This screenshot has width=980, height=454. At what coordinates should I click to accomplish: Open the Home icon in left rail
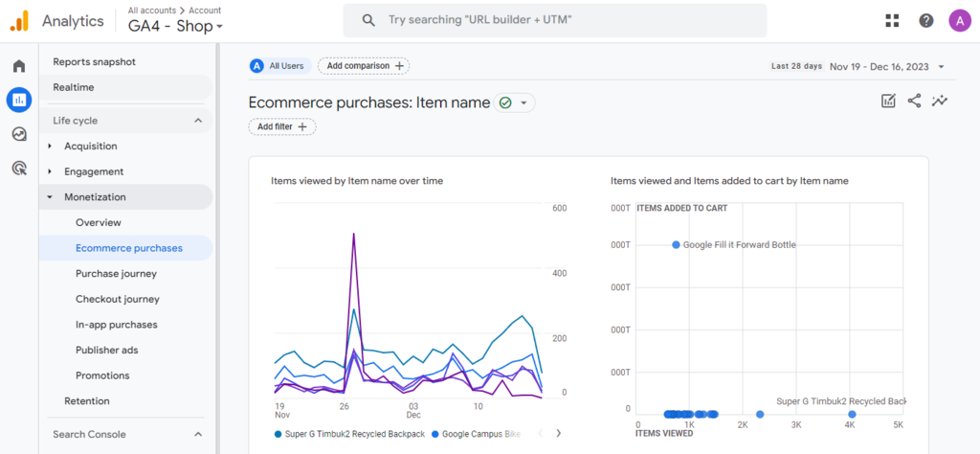tap(18, 66)
